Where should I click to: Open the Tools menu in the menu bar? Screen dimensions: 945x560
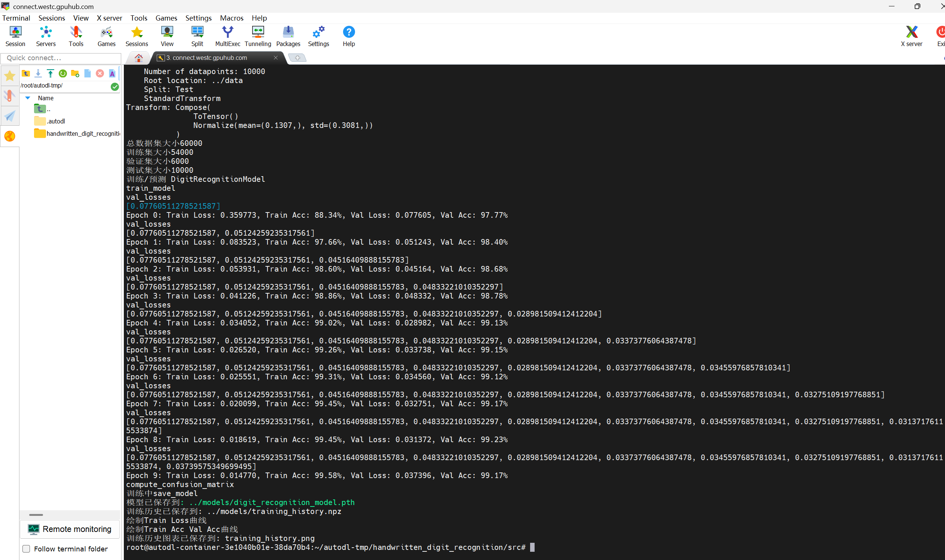pos(139,18)
